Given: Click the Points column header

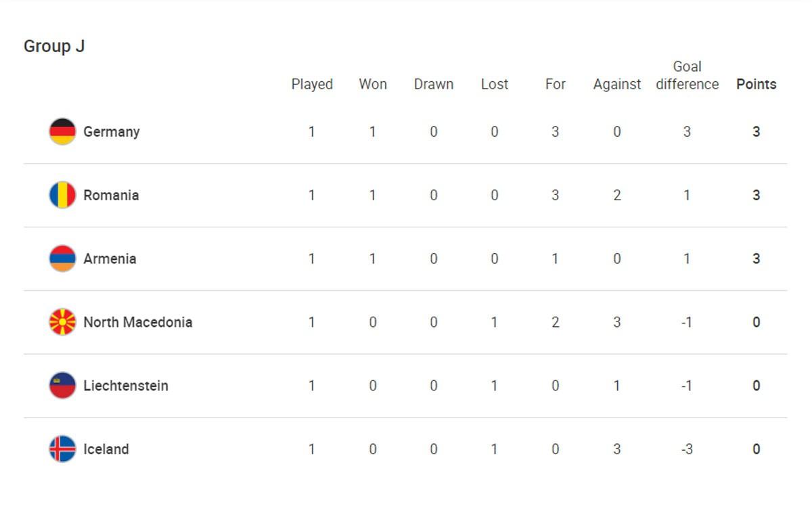Looking at the screenshot, I should [756, 85].
